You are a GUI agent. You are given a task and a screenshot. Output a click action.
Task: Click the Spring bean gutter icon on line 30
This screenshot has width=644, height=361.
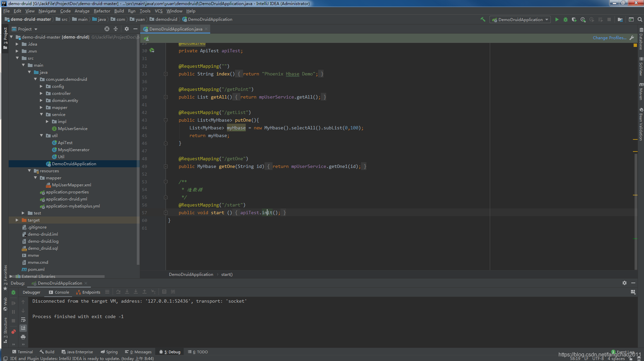[152, 50]
